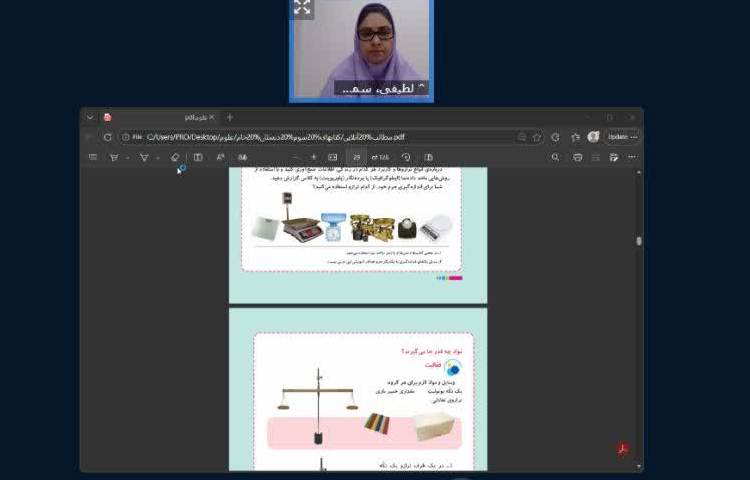Open a new browser tab with plus button
This screenshot has width=750, height=480.
(x=230, y=117)
